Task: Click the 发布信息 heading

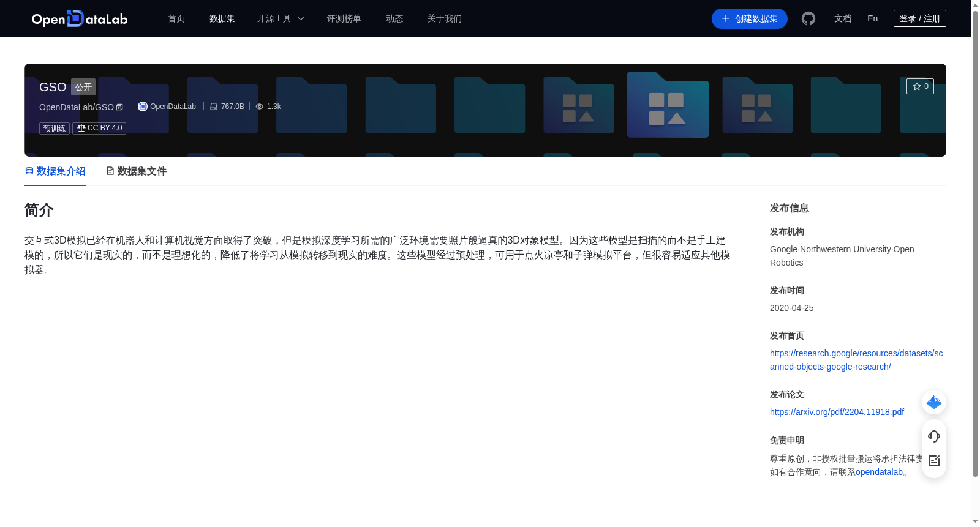Action: point(790,208)
